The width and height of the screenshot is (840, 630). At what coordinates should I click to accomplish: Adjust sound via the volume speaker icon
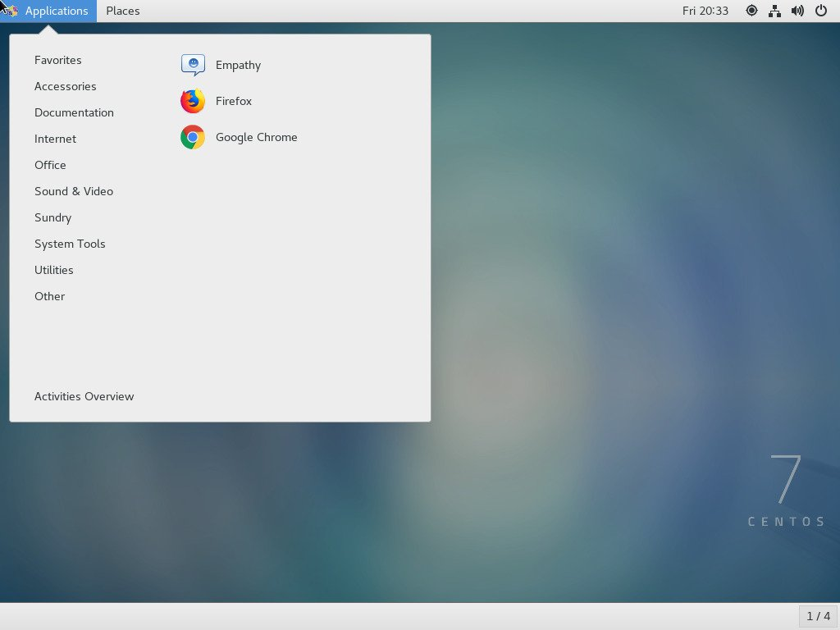(x=797, y=11)
